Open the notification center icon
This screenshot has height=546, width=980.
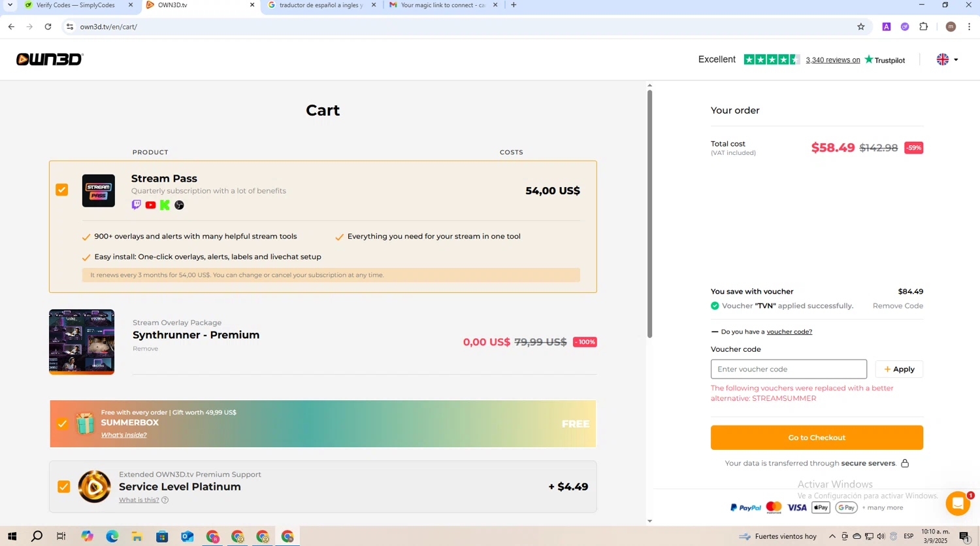click(x=964, y=536)
